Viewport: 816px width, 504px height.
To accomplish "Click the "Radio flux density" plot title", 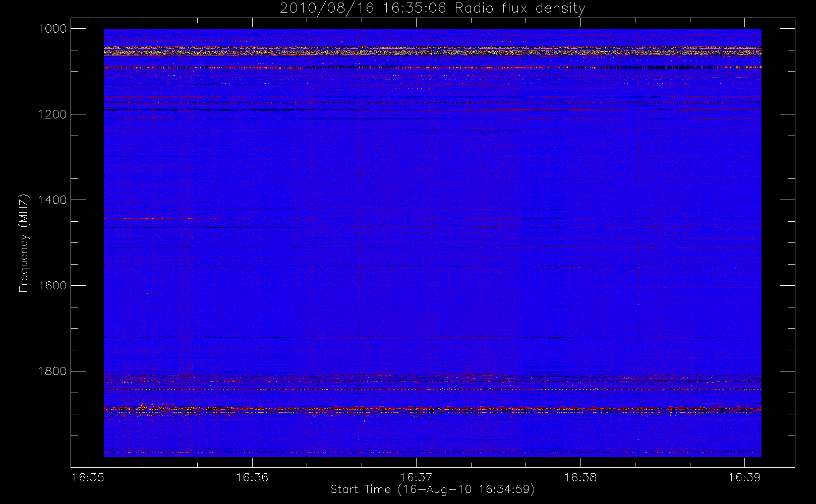I will click(433, 9).
